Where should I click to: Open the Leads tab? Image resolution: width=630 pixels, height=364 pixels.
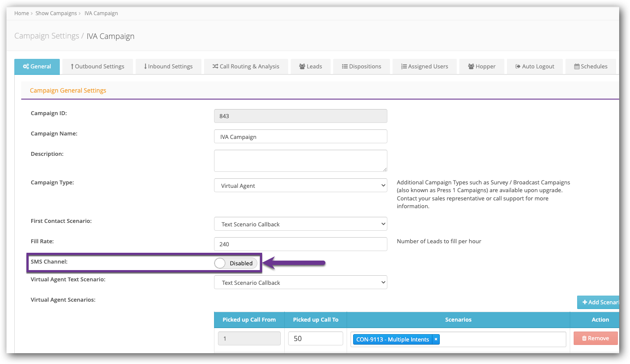pyautogui.click(x=311, y=66)
